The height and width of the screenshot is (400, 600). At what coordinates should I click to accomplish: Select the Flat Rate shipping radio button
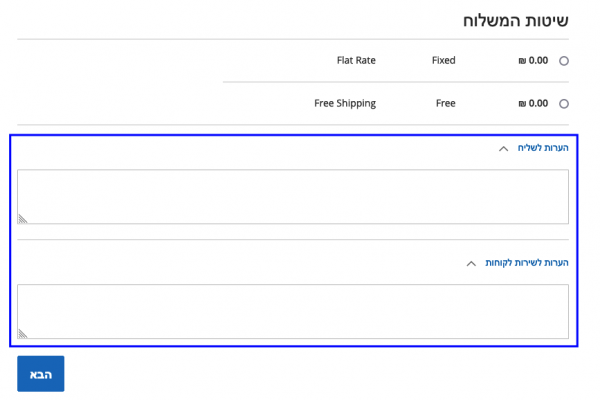[564, 61]
